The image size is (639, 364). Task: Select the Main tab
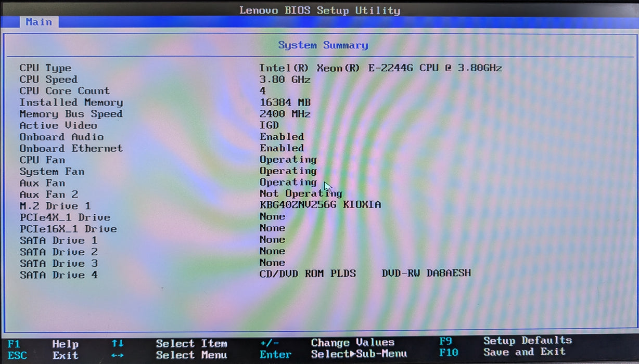tap(39, 22)
